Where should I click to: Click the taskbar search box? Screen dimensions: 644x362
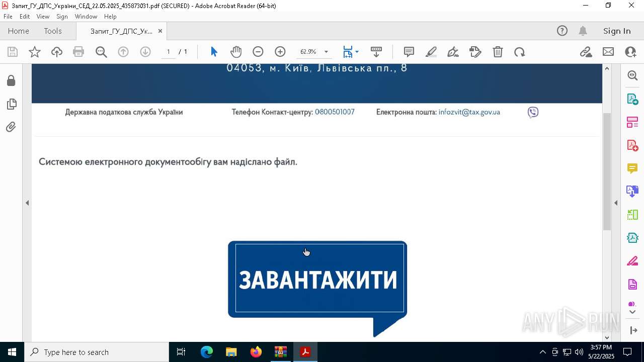tap(97, 352)
